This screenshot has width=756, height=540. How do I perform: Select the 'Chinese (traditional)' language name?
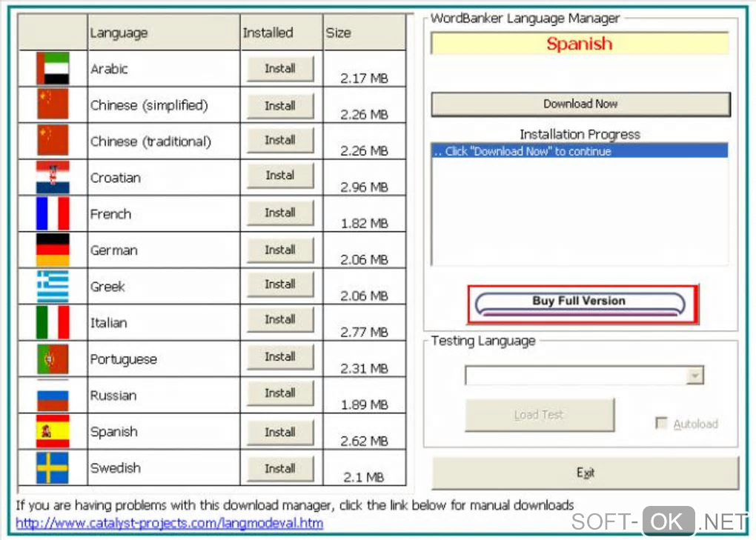(x=151, y=141)
